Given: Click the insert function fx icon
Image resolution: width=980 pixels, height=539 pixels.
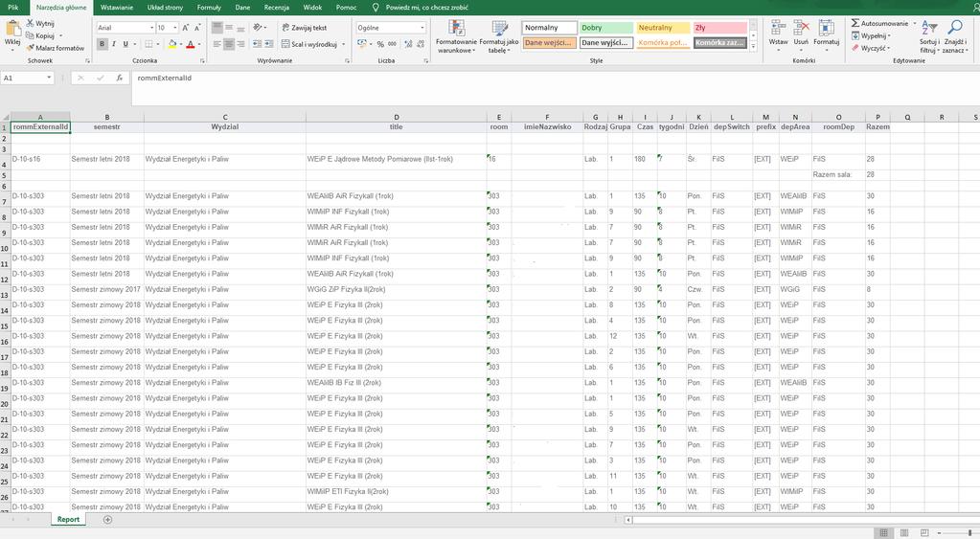Looking at the screenshot, I should [x=119, y=79].
